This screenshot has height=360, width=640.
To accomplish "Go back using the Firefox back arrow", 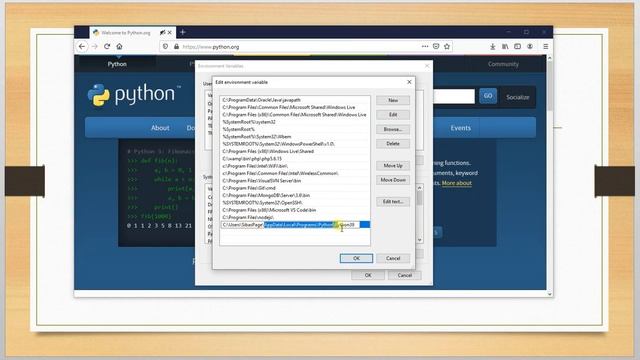I will (x=82, y=47).
